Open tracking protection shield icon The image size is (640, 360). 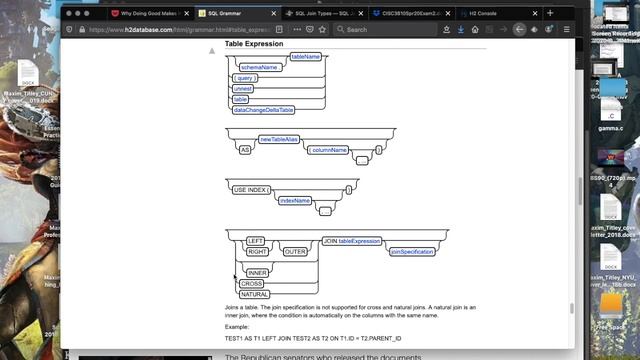(69, 29)
